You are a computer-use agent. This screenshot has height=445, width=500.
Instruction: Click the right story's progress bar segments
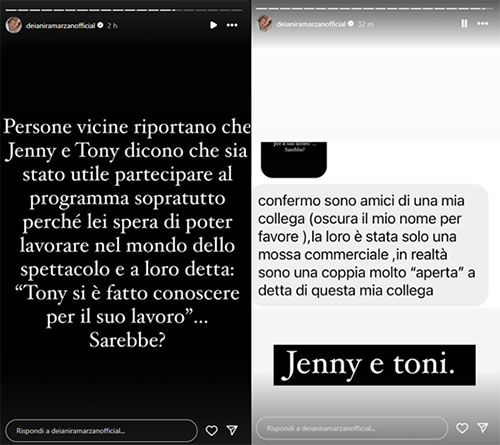[x=374, y=8]
